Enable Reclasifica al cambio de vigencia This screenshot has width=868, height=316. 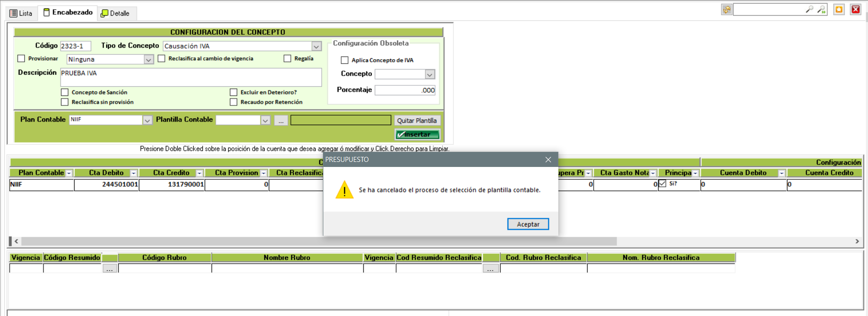[x=161, y=59]
